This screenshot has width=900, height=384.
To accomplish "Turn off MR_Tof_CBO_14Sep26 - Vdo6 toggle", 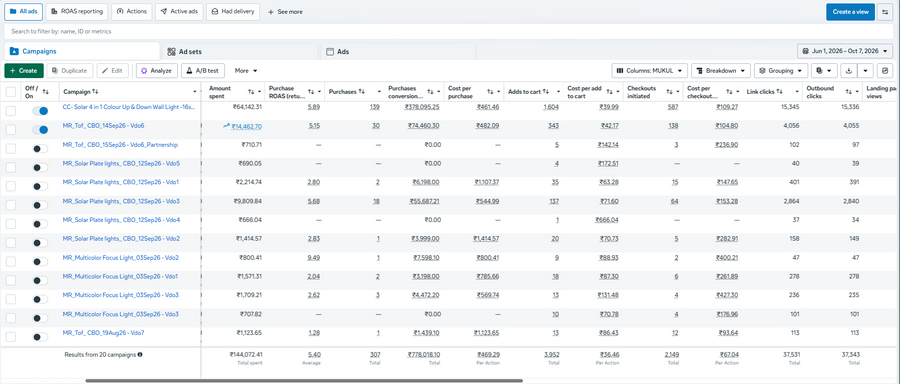I will coord(40,130).
